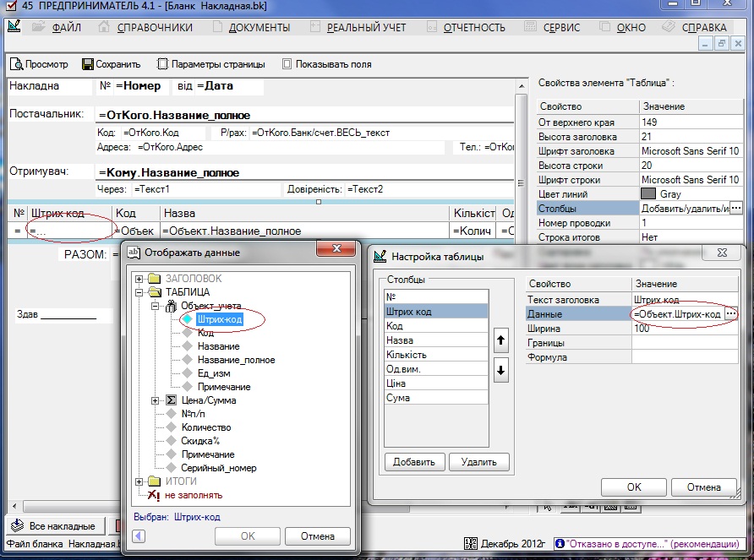
Task: Select Ціна in Столбцы list
Action: 435,383
